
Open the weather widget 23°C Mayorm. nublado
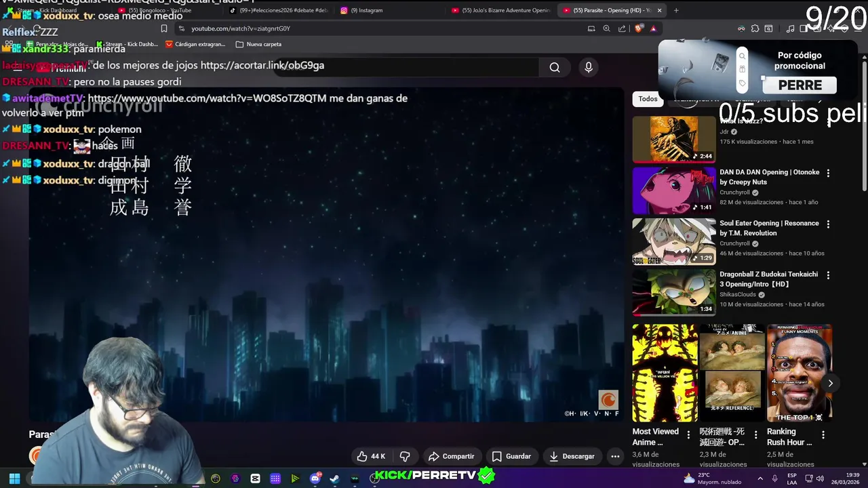coord(713,479)
